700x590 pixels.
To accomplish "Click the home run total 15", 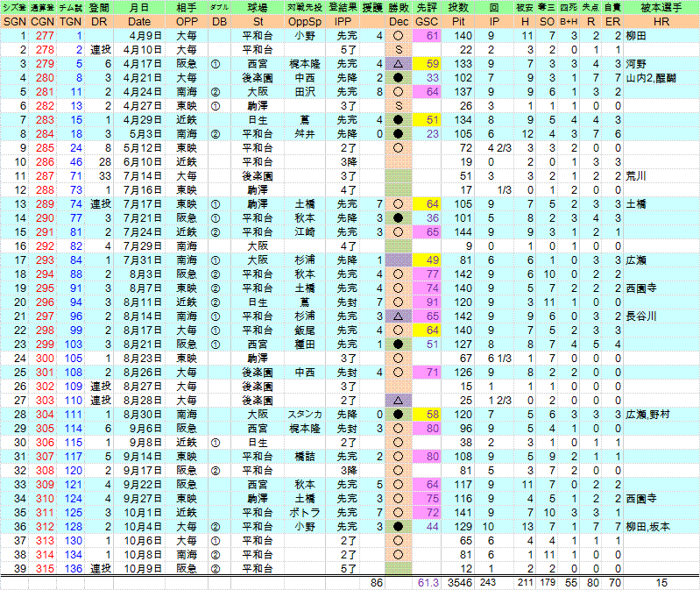I will click(x=661, y=583).
